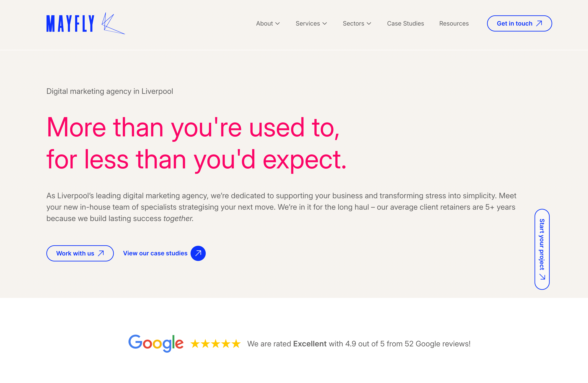Follow the View our case studies link
This screenshot has height=383, width=588.
pos(155,253)
